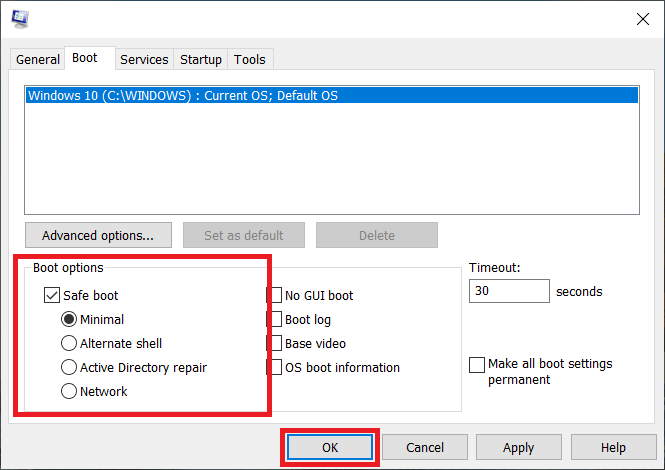The width and height of the screenshot is (665, 470).
Task: Select the Minimal radio option
Action: (x=69, y=320)
